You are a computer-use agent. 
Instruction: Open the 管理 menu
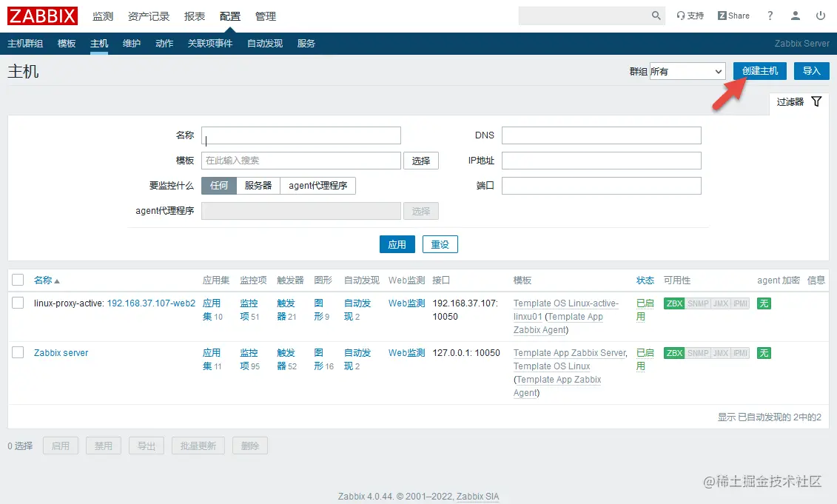point(265,16)
